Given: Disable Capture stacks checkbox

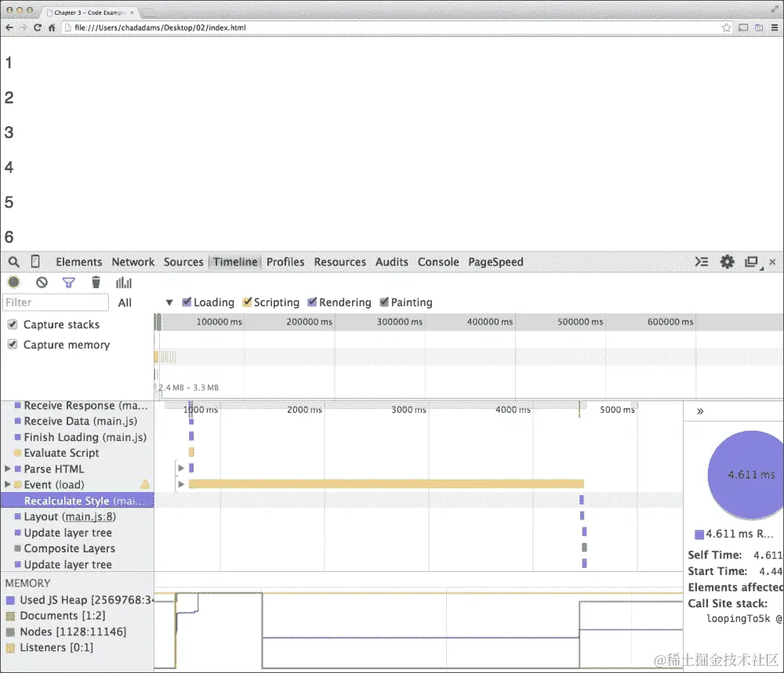Looking at the screenshot, I should tap(13, 324).
